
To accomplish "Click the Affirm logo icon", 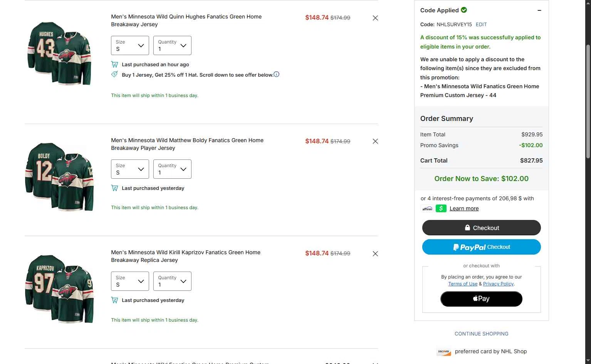I will tap(427, 209).
